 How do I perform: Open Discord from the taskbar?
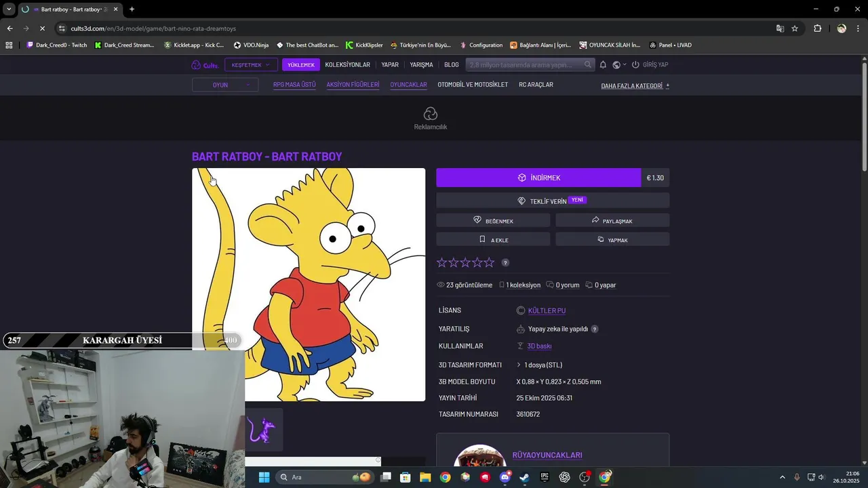coord(505,477)
